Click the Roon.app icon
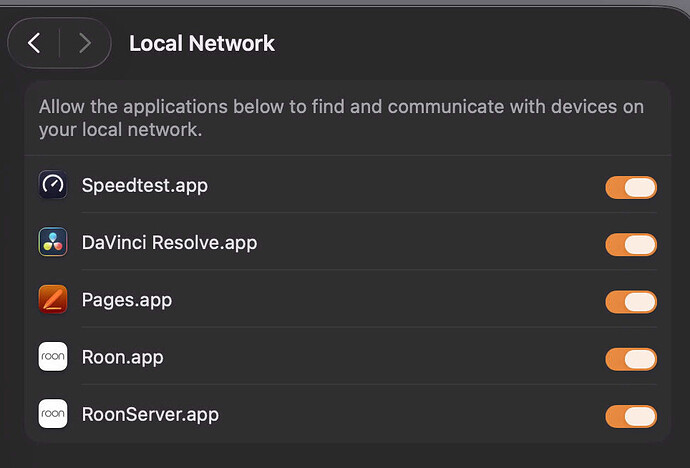This screenshot has width=690, height=468. (53, 356)
